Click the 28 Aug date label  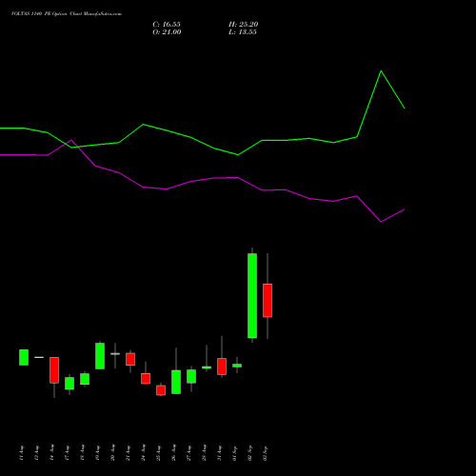[205, 453]
